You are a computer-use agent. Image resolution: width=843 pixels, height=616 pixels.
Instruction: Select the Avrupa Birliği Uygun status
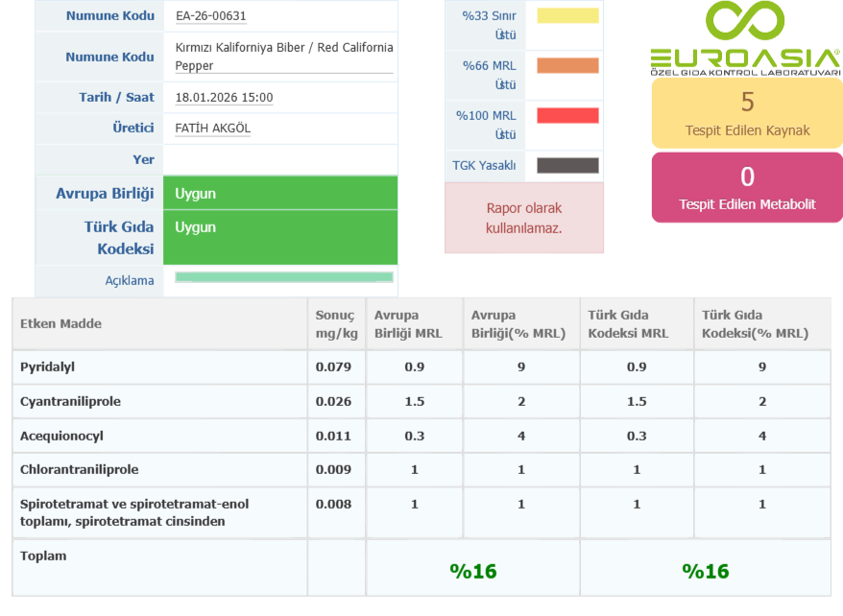[279, 194]
